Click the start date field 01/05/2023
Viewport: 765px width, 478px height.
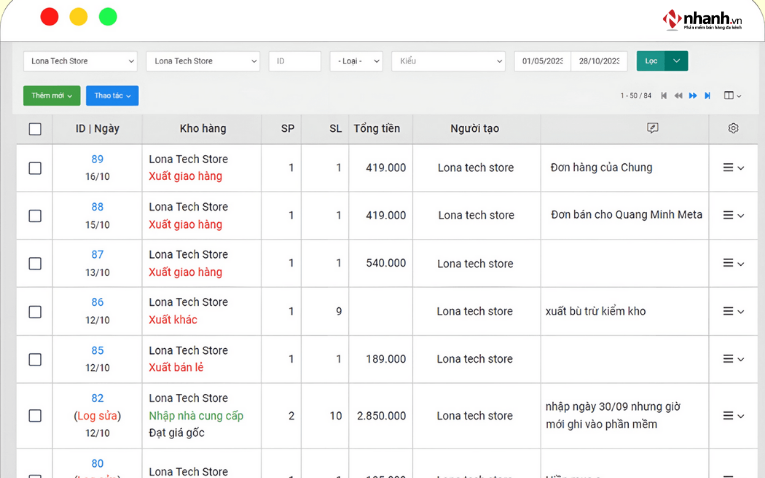coord(542,61)
